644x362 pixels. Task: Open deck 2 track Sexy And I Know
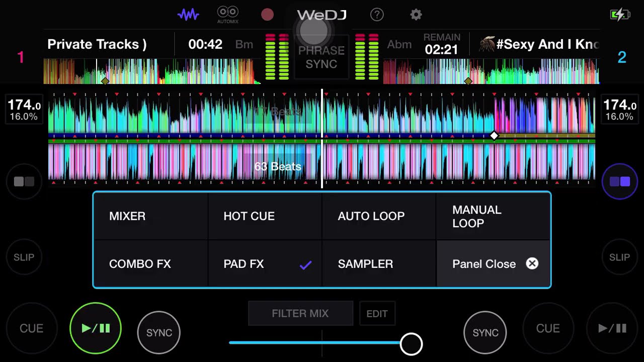[x=547, y=44]
